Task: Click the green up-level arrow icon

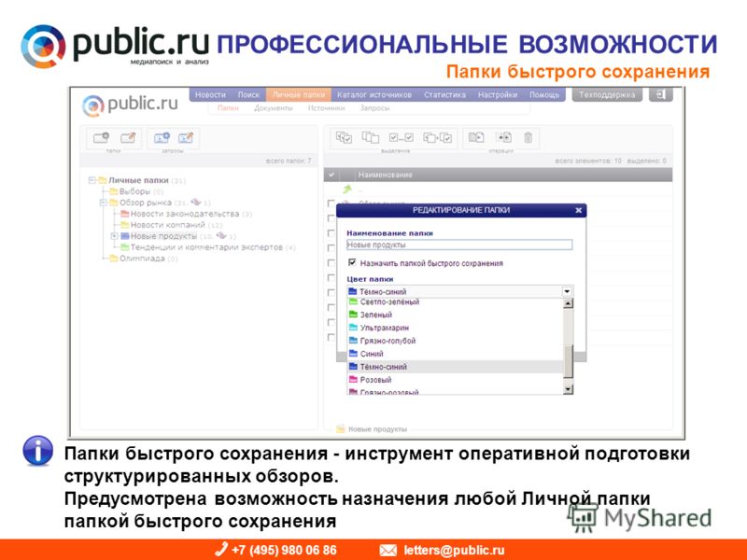Action: pos(347,189)
